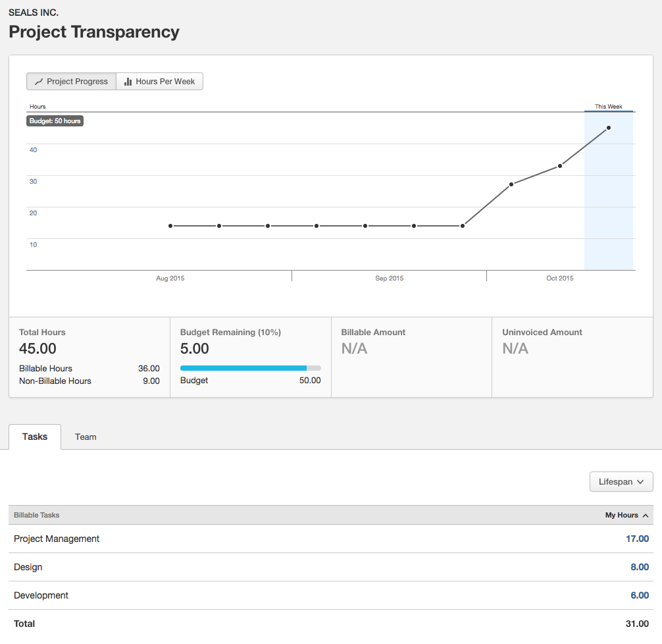The width and height of the screenshot is (662, 644).
Task: Open Project Management hours 17.00 link
Action: coord(637,539)
